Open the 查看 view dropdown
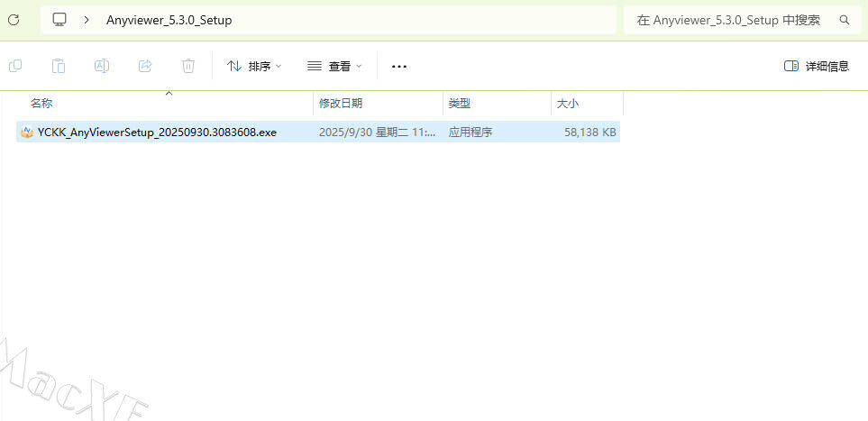Screen dimensions: 868x421 click(x=334, y=66)
